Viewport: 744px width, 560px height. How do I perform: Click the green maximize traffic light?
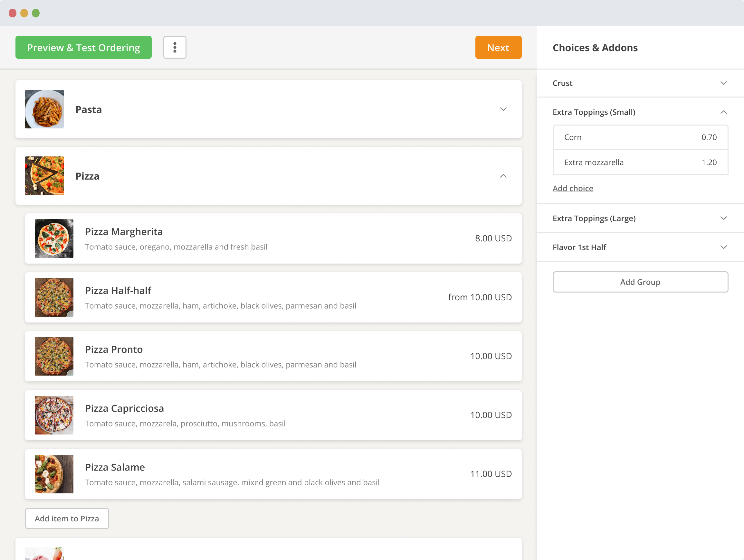click(35, 13)
